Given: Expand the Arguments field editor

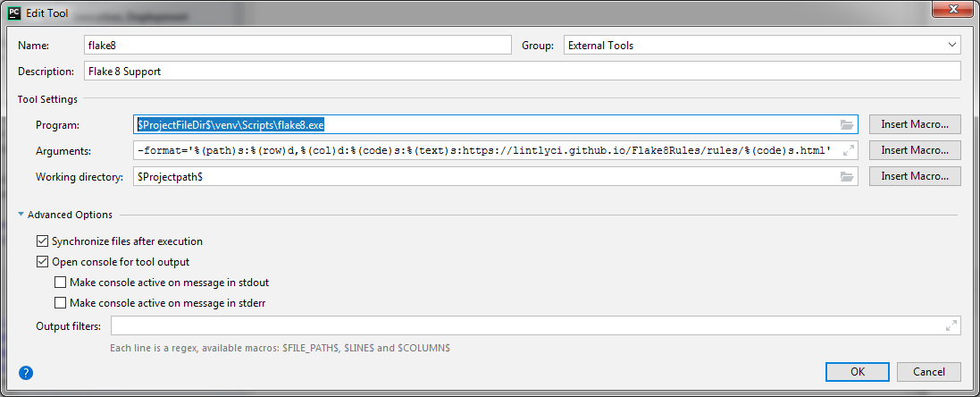Looking at the screenshot, I should click(x=848, y=151).
